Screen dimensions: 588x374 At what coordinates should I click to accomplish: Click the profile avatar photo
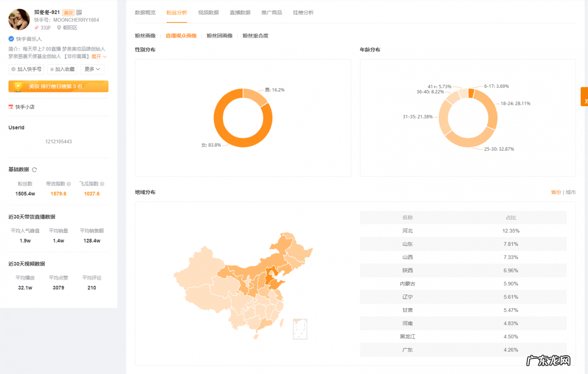pos(19,20)
